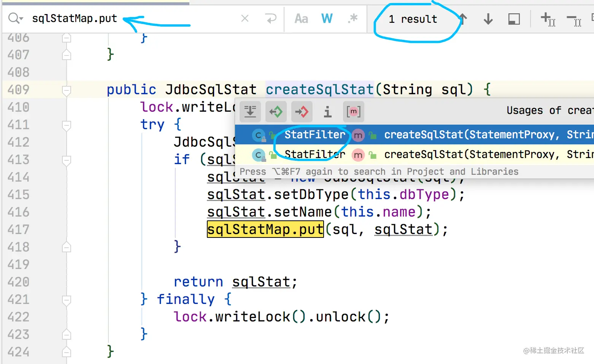Collapse finally block at line 421
The image size is (594, 364).
(67, 300)
